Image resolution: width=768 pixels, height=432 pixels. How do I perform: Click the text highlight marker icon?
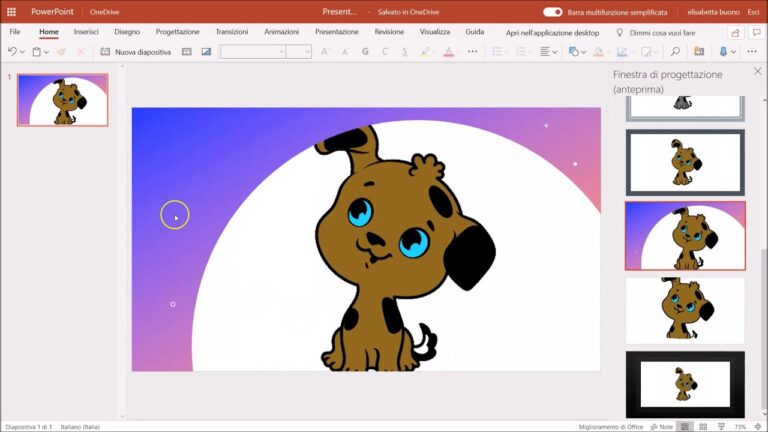coord(426,51)
